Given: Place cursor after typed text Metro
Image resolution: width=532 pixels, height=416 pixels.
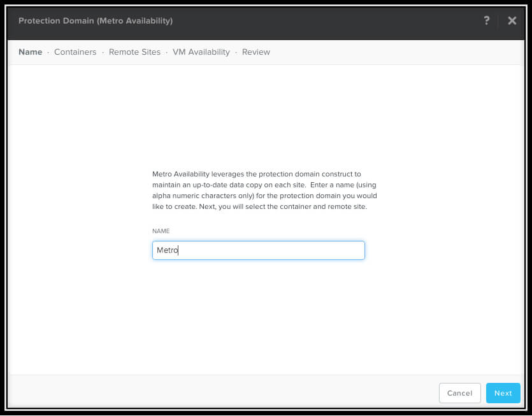Looking at the screenshot, I should [x=179, y=250].
